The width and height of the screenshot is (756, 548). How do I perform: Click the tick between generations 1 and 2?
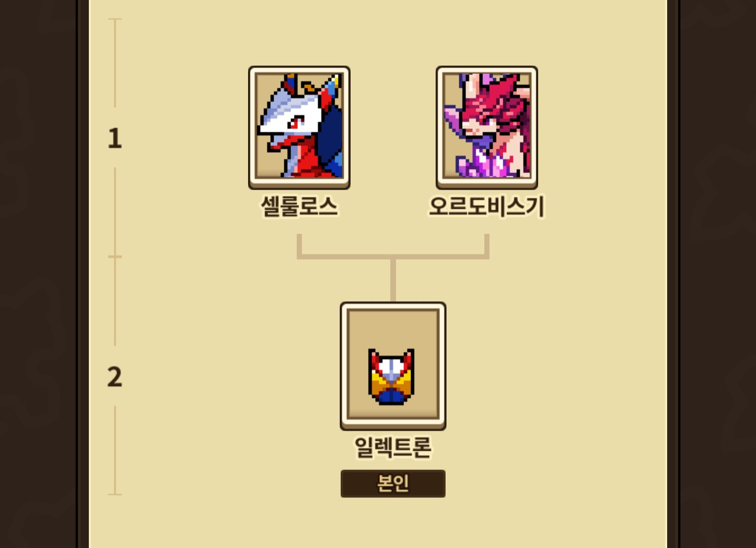(115, 257)
